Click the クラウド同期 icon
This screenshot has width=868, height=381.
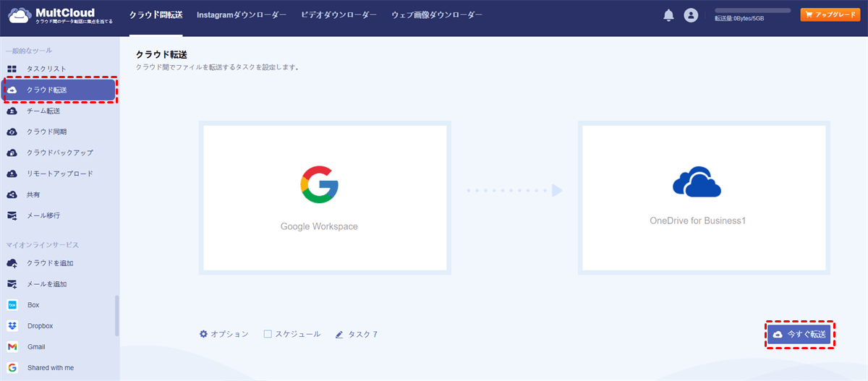12,132
